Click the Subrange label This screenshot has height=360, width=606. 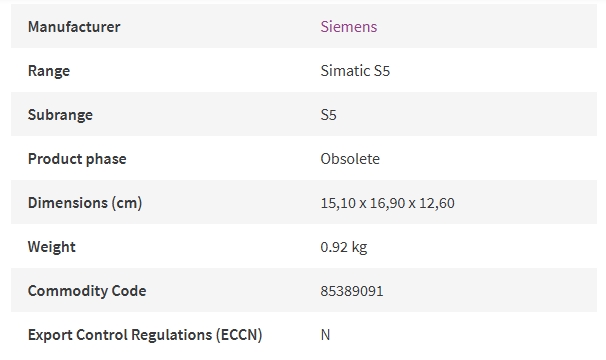60,115
